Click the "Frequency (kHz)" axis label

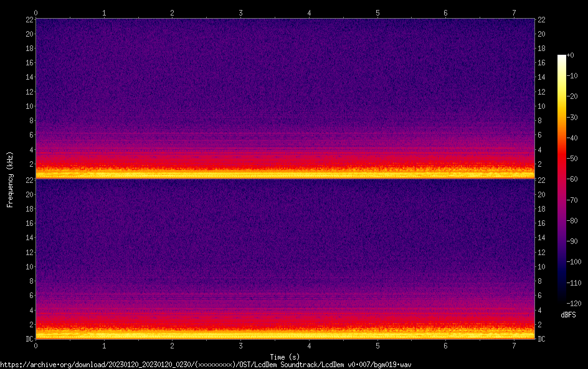(10, 179)
